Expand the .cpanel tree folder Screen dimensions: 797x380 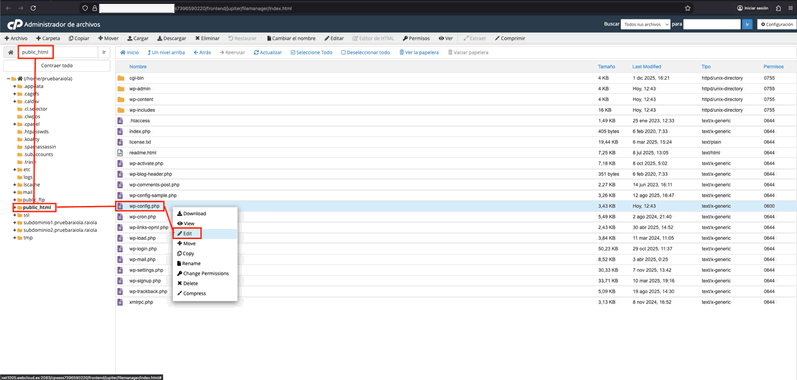click(15, 124)
